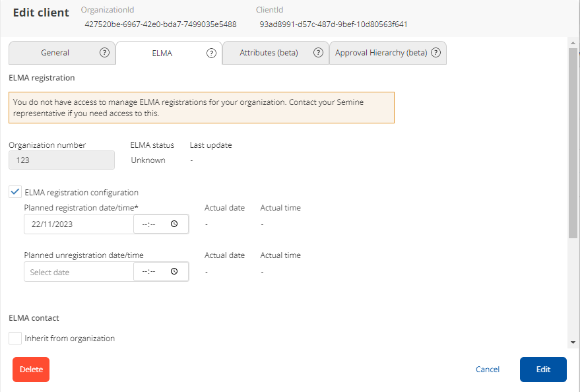Click the Organization number field
This screenshot has width=580, height=392.
coord(61,160)
